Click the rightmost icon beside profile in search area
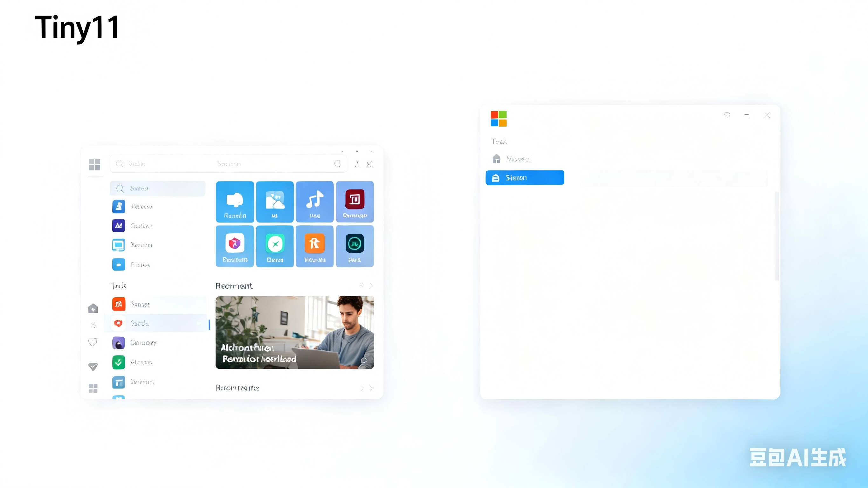Screen dimensions: 868x488 point(369,164)
